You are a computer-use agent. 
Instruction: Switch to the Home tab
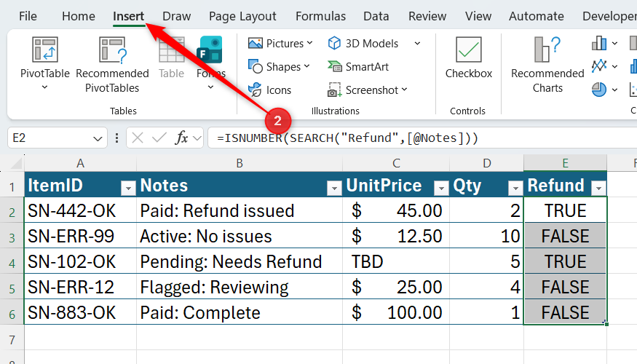pos(79,16)
